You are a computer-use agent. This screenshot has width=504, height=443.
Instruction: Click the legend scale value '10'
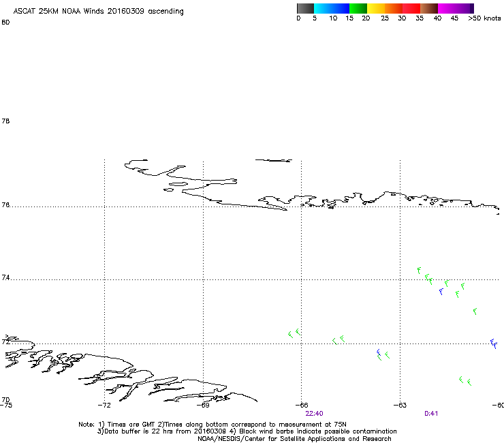pyautogui.click(x=333, y=18)
